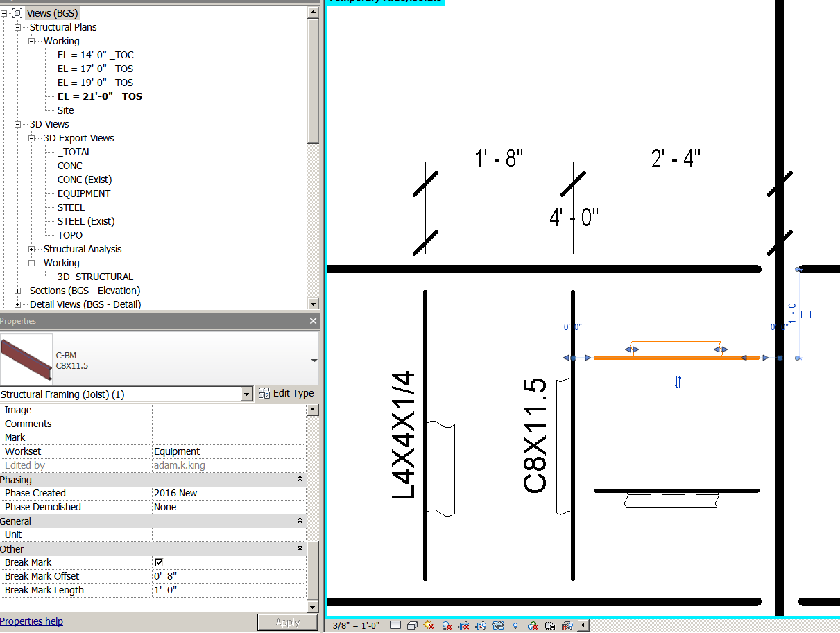Screen dimensions: 840x633
Task: Toggle the Break Mark checkbox off
Action: 159,562
